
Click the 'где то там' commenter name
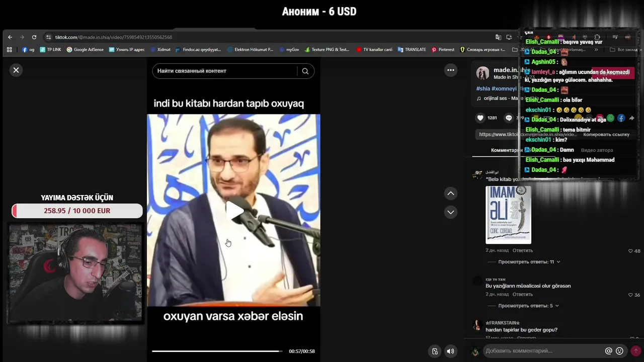click(496, 279)
